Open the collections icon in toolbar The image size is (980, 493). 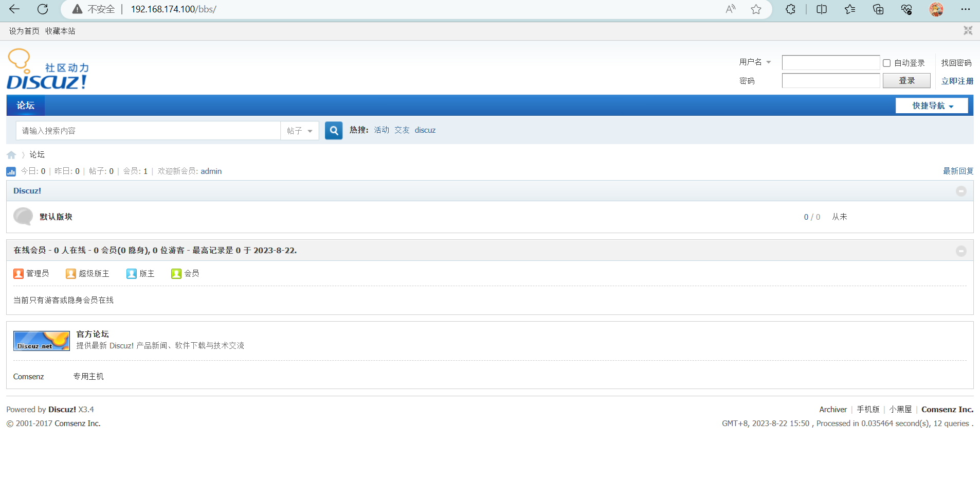pyautogui.click(x=878, y=9)
